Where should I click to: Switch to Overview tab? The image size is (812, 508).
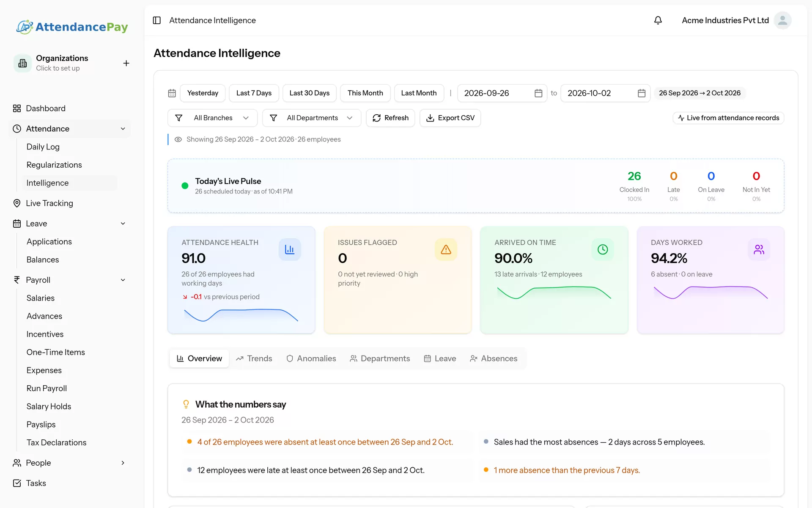coord(199,359)
